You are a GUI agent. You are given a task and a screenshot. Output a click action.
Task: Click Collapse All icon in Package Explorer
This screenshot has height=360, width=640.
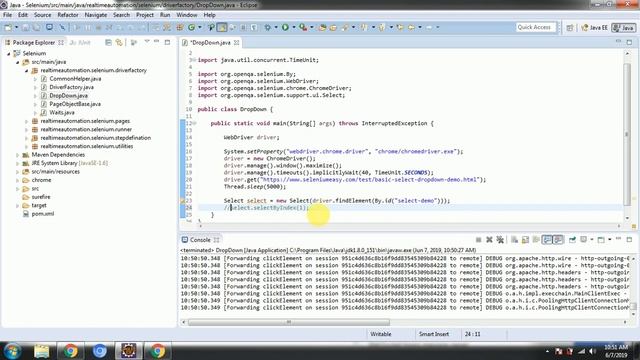pos(108,42)
